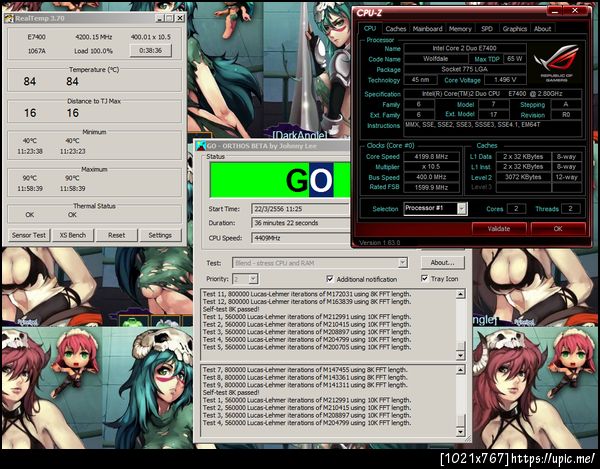The width and height of the screenshot is (600, 469).
Task: Open the About tab in CPU-Z
Action: tap(543, 29)
